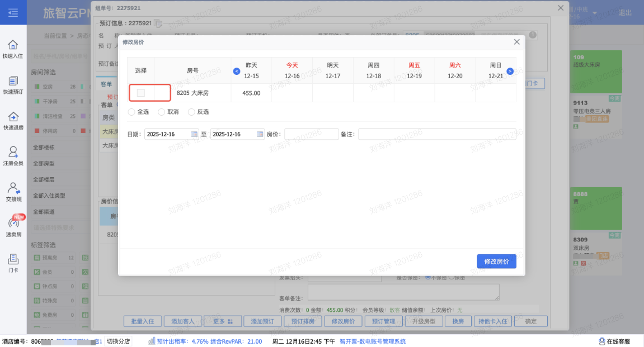Click the 455.00 price cell for 12-15
Image resolution: width=644 pixels, height=347 pixels.
click(x=251, y=93)
